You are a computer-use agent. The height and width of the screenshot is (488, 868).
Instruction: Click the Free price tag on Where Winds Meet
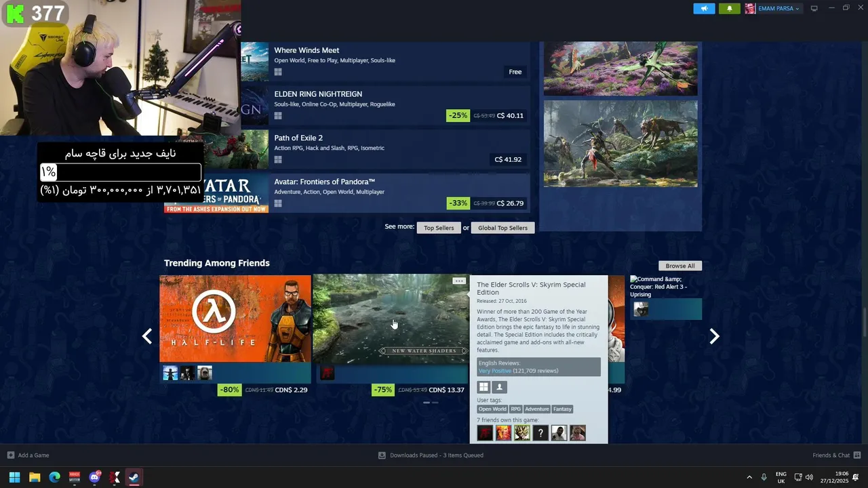click(515, 72)
